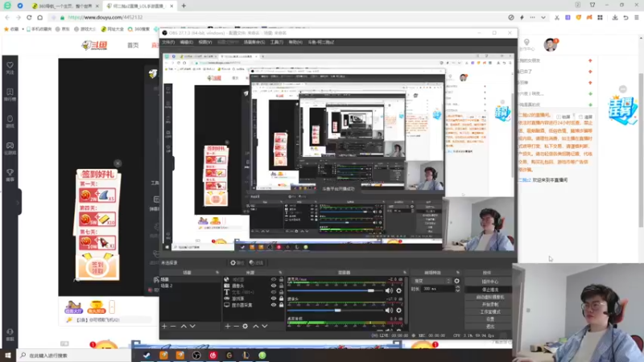This screenshot has height=362, width=644.
Task: Open settings gear for first mixer channel
Action: (x=398, y=290)
